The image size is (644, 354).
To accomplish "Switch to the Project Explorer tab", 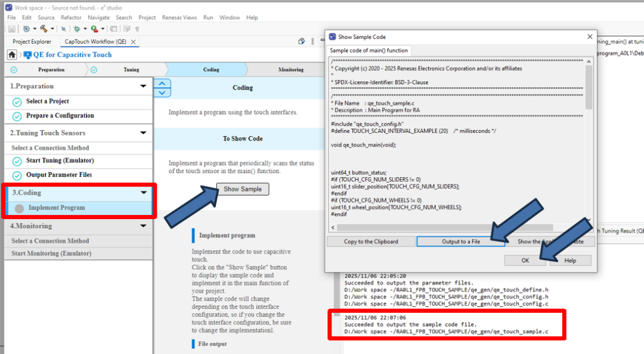I will pos(32,42).
